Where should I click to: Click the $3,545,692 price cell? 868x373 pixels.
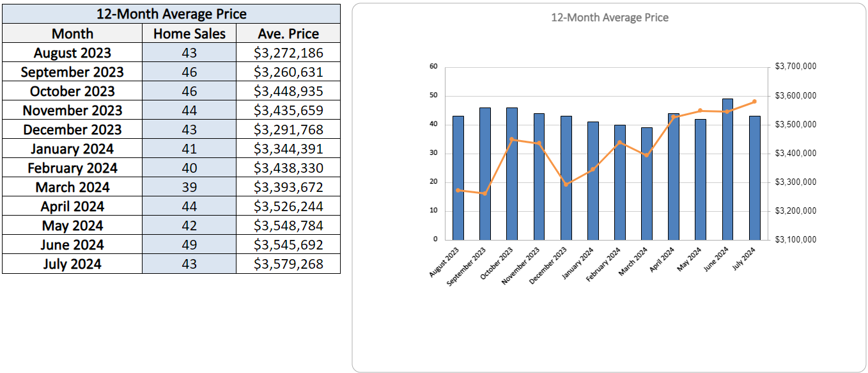click(288, 244)
